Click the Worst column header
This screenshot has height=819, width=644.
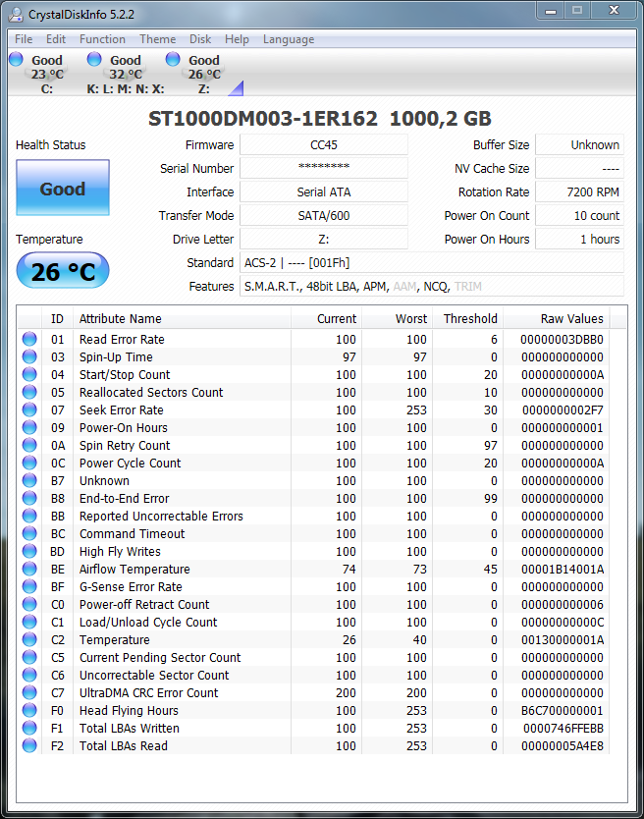(397, 318)
